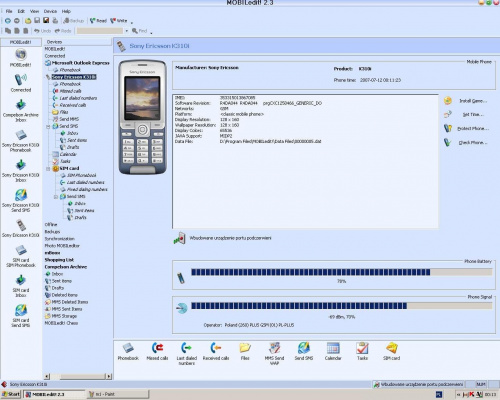Click the Find toolbar button
Viewport: 500px width, 400px height.
(139, 31)
